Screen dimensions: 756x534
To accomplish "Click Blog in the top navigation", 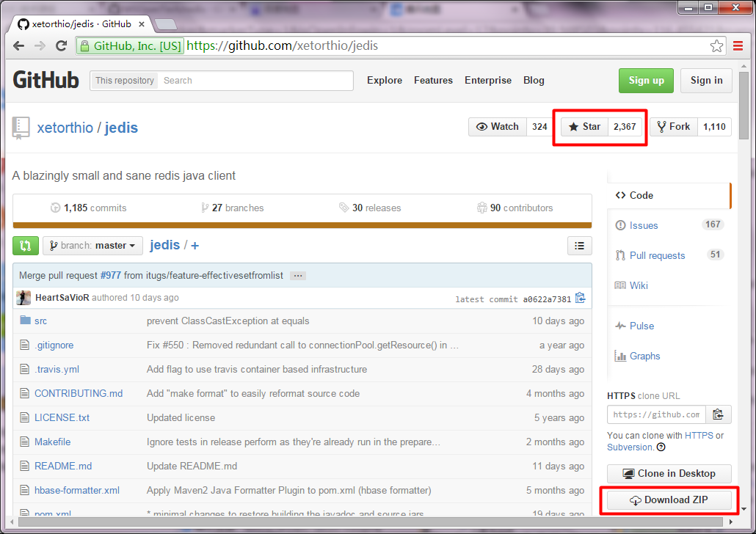I will (x=534, y=80).
